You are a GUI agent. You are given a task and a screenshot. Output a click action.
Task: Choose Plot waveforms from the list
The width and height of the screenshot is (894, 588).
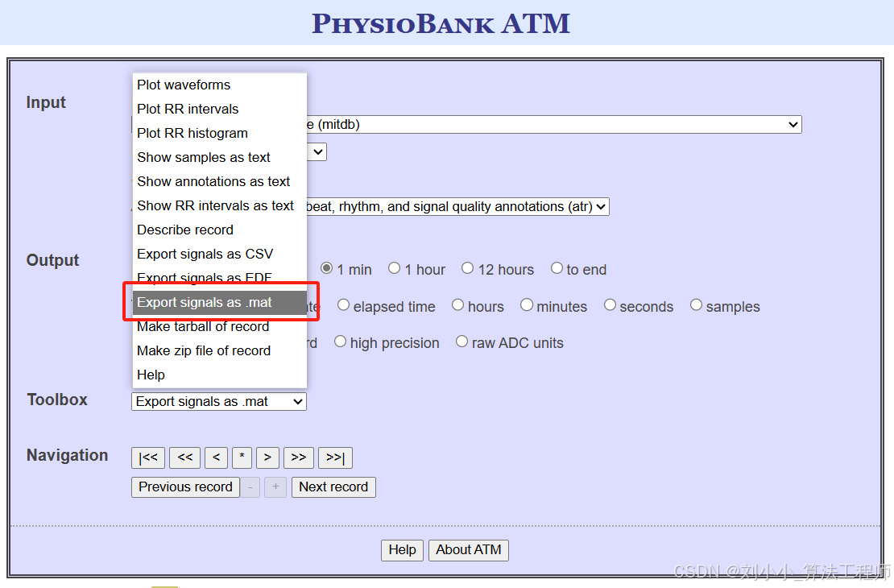[220, 85]
